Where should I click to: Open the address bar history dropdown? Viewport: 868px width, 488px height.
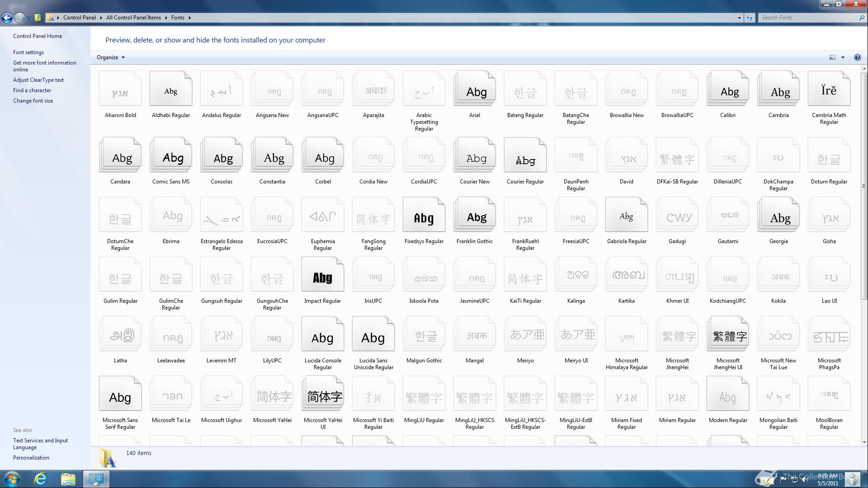tap(739, 18)
